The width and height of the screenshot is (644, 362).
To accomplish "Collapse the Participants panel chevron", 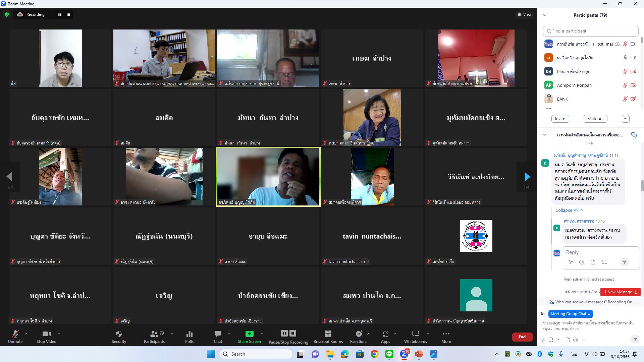I will [545, 15].
